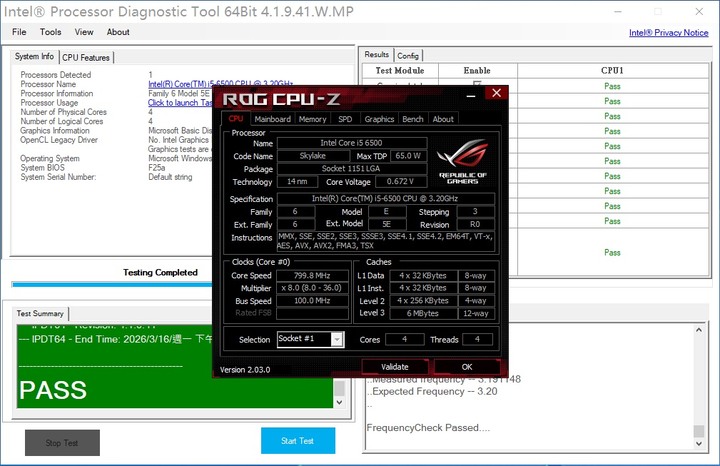Click the Stop Test button
The image size is (720, 466).
click(62, 443)
